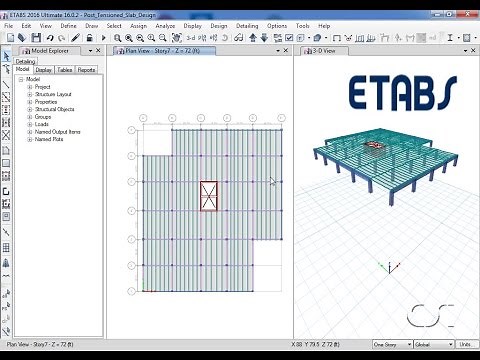Click the Set Display Options checkmark icon

289,38
